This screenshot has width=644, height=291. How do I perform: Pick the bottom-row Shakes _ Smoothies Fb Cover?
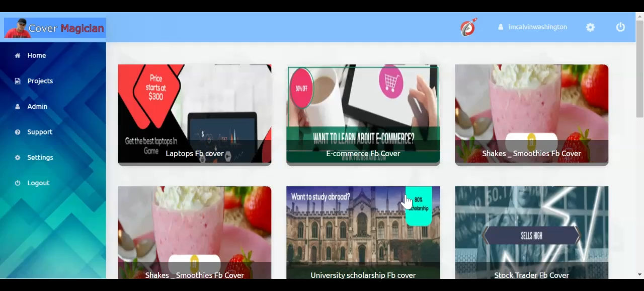click(x=195, y=233)
